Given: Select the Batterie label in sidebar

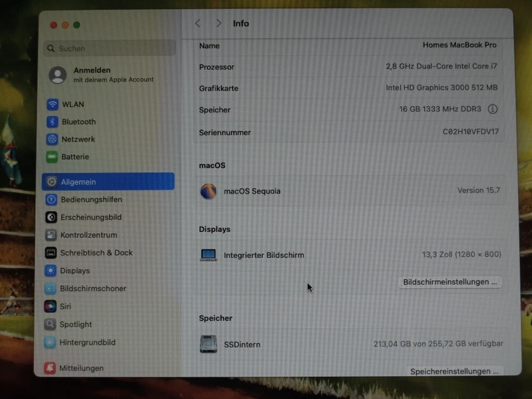Looking at the screenshot, I should [75, 157].
